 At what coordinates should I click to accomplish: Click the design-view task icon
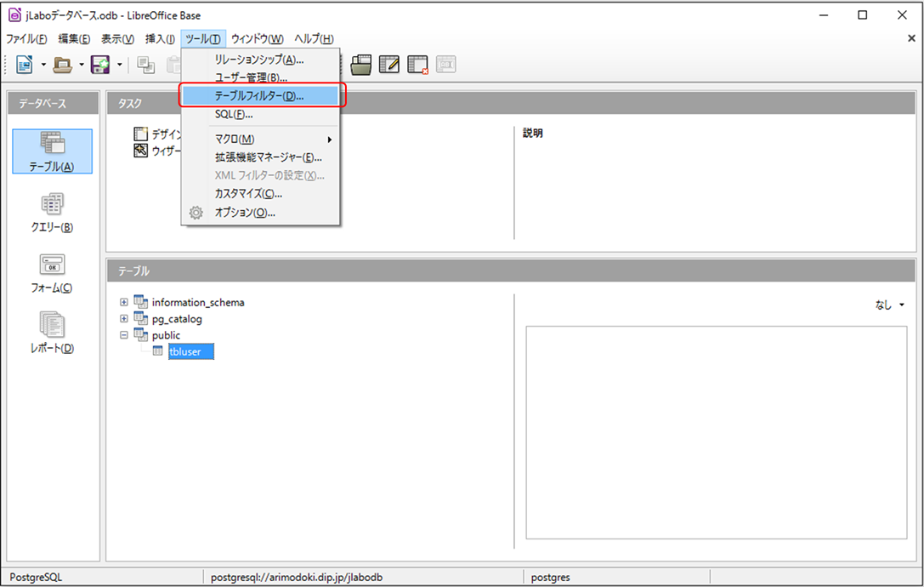pyautogui.click(x=140, y=134)
